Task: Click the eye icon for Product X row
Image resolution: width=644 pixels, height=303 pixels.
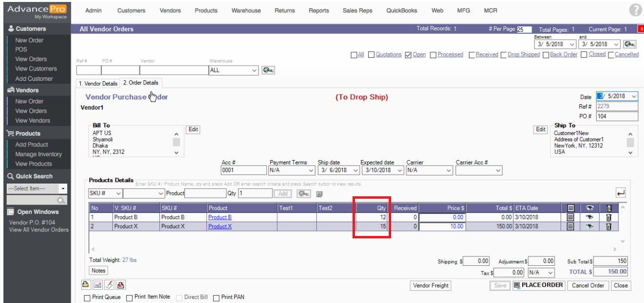Action: pos(589,227)
